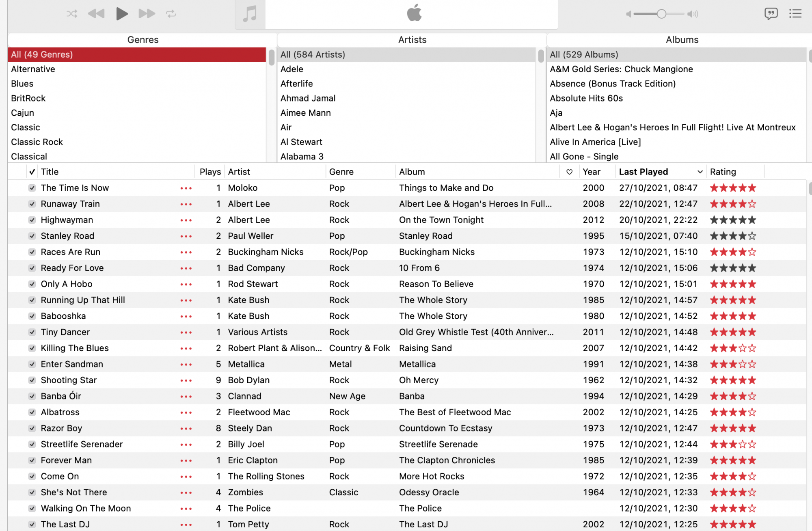Toggle checkbox for Enter Sandman
The width and height of the screenshot is (812, 531).
click(x=32, y=364)
